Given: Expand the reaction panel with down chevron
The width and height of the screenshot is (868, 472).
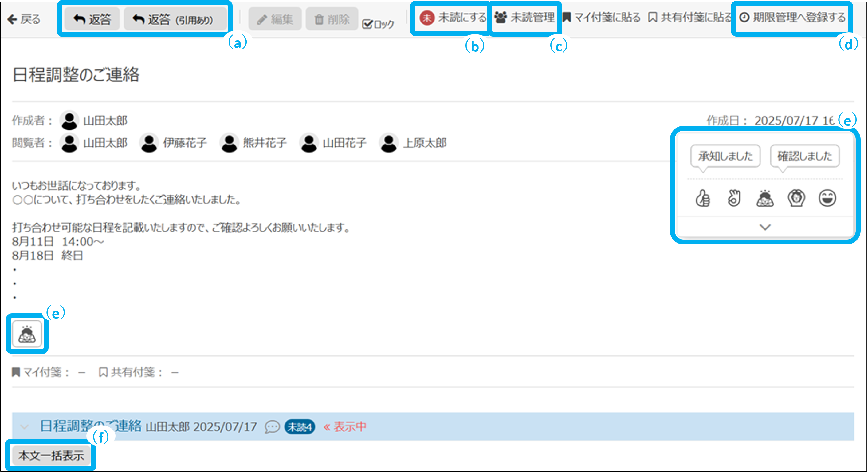Looking at the screenshot, I should (x=765, y=227).
